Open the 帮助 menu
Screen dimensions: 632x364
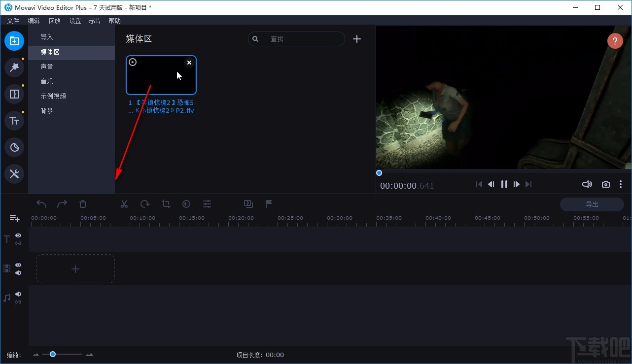click(x=114, y=21)
